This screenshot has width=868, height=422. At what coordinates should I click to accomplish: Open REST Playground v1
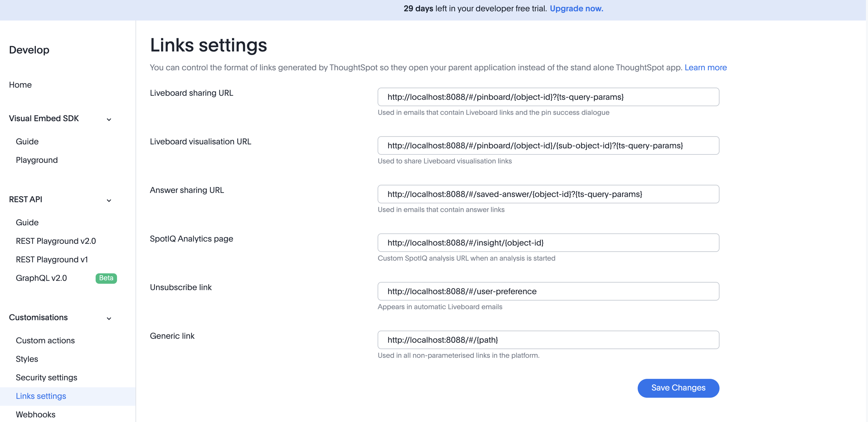tap(52, 259)
